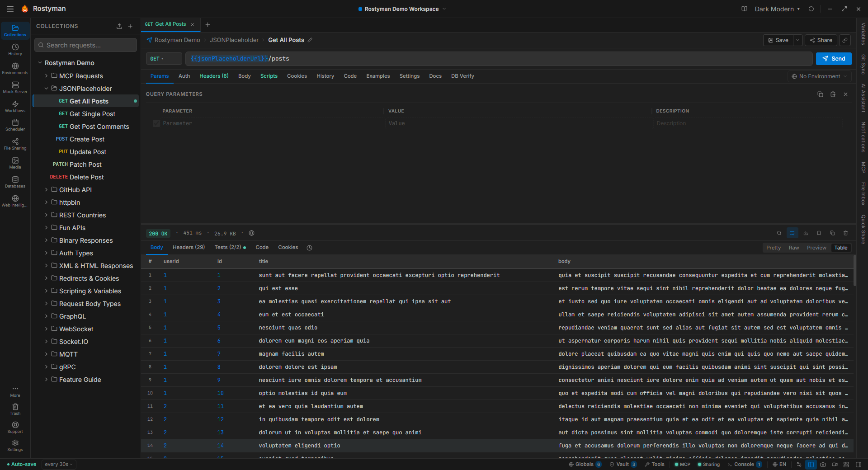This screenshot has height=470, width=868.
Task: Click the request URL input field
Action: [499, 59]
